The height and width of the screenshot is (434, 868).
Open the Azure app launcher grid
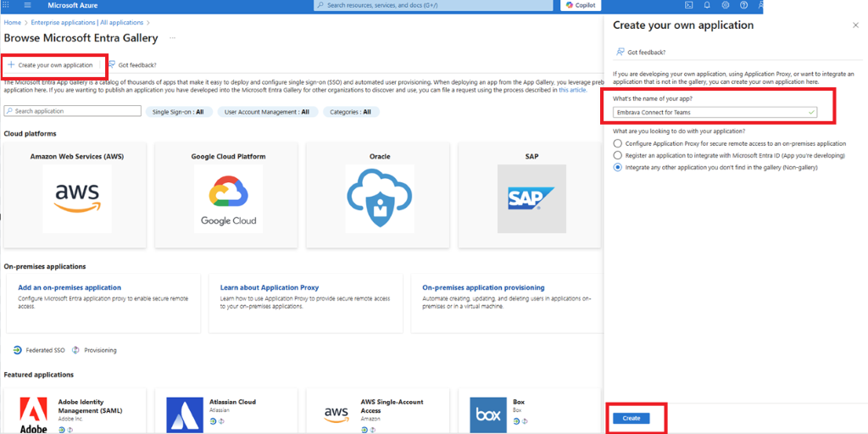(6, 5)
